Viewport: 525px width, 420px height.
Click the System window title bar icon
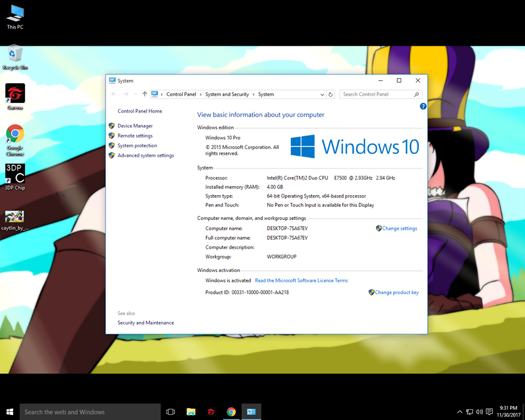coord(112,80)
